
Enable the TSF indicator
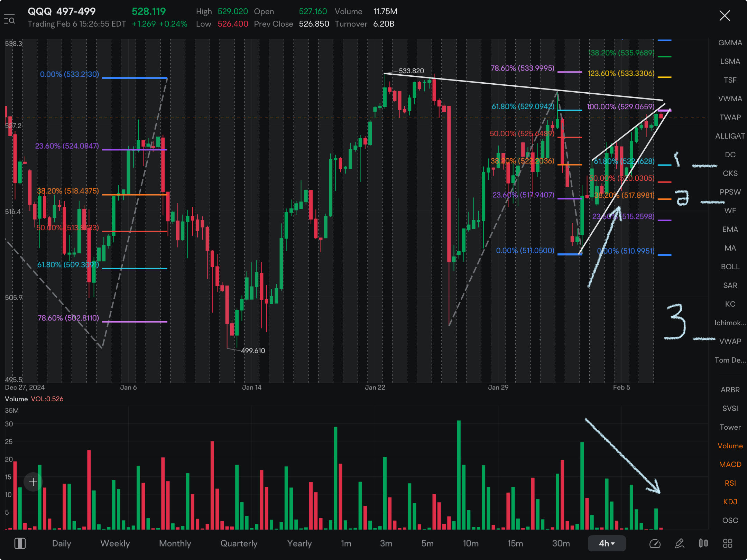click(730, 80)
